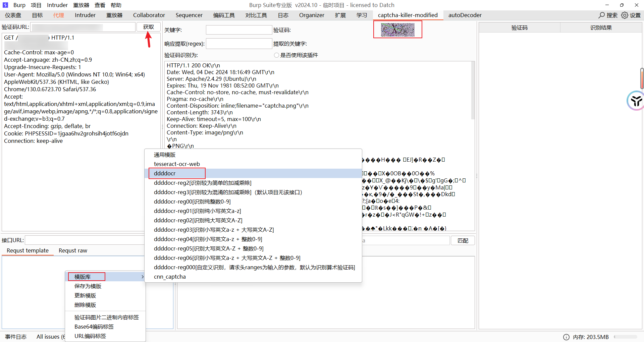Image resolution: width=644 pixels, height=342 pixels.
Task: Open settings gear icon
Action: 625,15
